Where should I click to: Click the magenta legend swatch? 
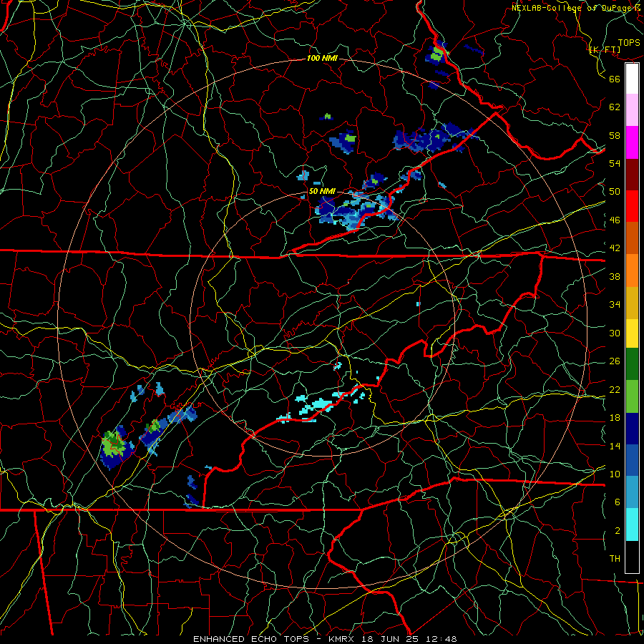tap(632, 142)
